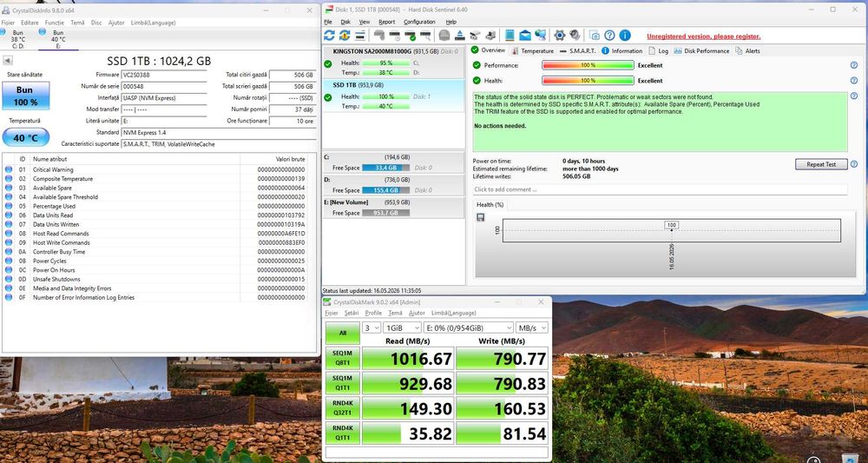Click the help icon beside Health Excellent
The height and width of the screenshot is (463, 868).
click(x=854, y=81)
